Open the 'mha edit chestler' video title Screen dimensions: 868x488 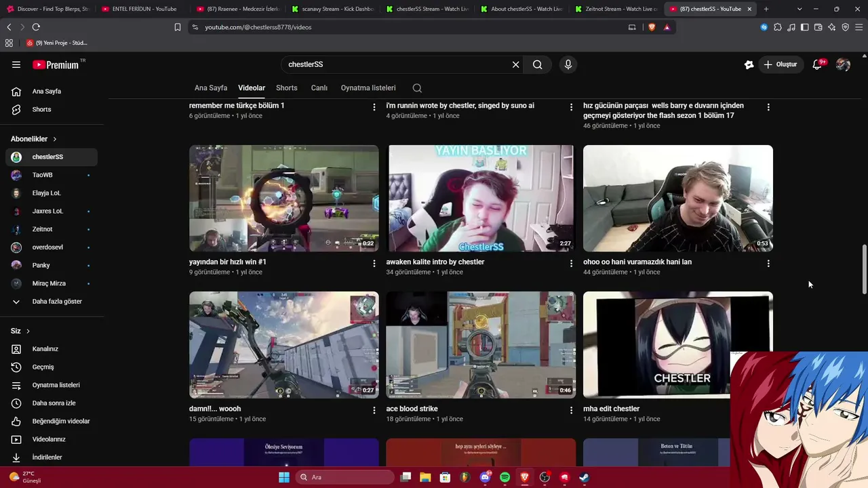pos(611,409)
